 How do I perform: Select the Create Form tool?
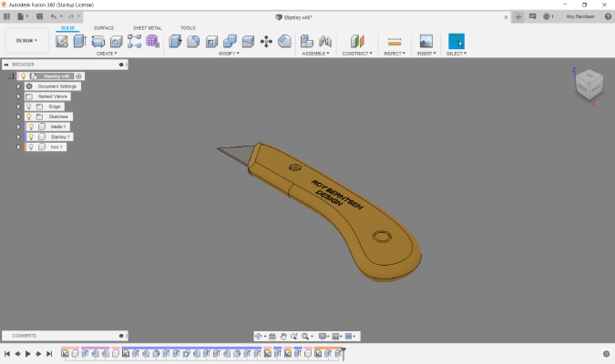152,41
